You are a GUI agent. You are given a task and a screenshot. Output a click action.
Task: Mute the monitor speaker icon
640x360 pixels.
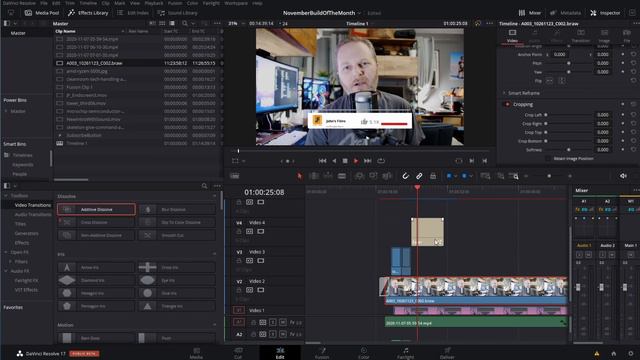point(623,176)
